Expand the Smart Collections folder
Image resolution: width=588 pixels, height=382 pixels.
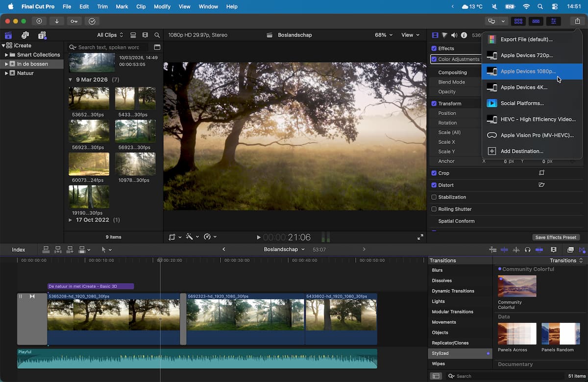coord(7,55)
